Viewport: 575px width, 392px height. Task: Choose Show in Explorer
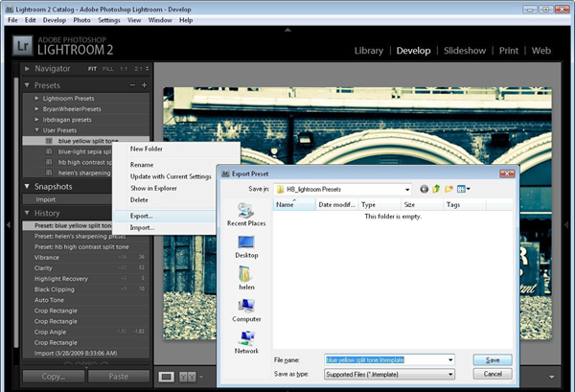(153, 188)
